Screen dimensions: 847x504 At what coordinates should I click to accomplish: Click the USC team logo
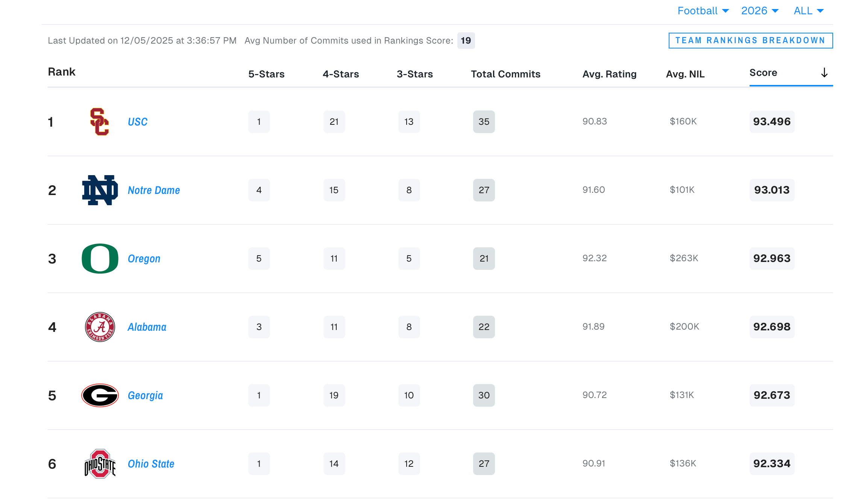[100, 122]
